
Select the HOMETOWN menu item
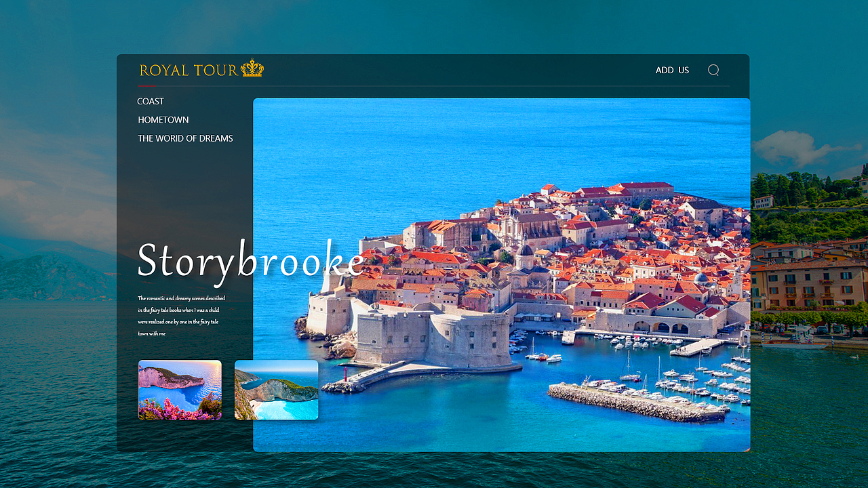point(163,120)
